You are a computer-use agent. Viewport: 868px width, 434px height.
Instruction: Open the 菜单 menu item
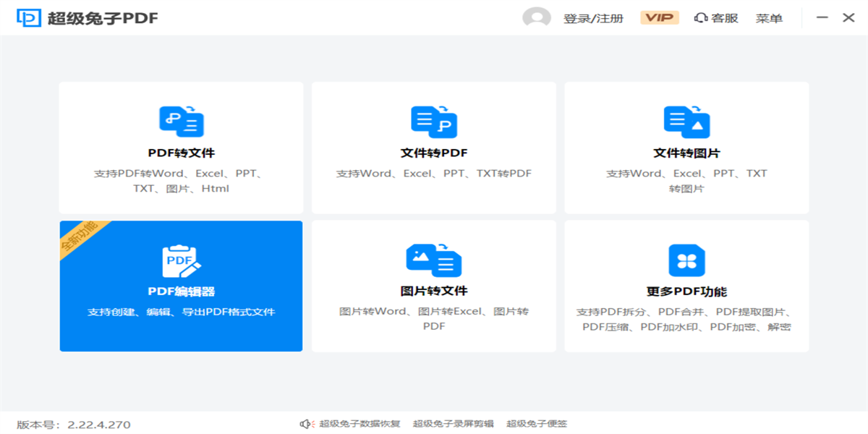coord(770,18)
